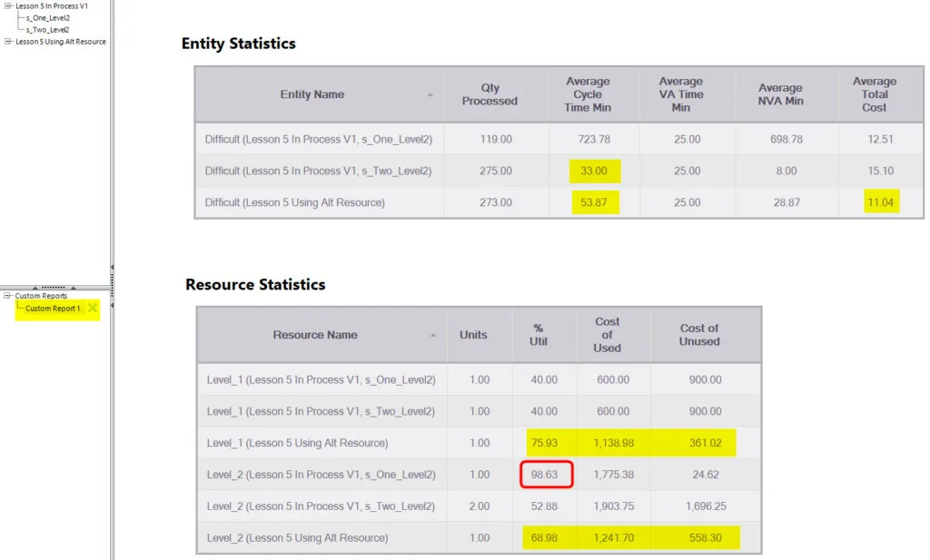Open Custom Report 1 in the tree
Screen dimensions: 930x560
tap(52, 309)
